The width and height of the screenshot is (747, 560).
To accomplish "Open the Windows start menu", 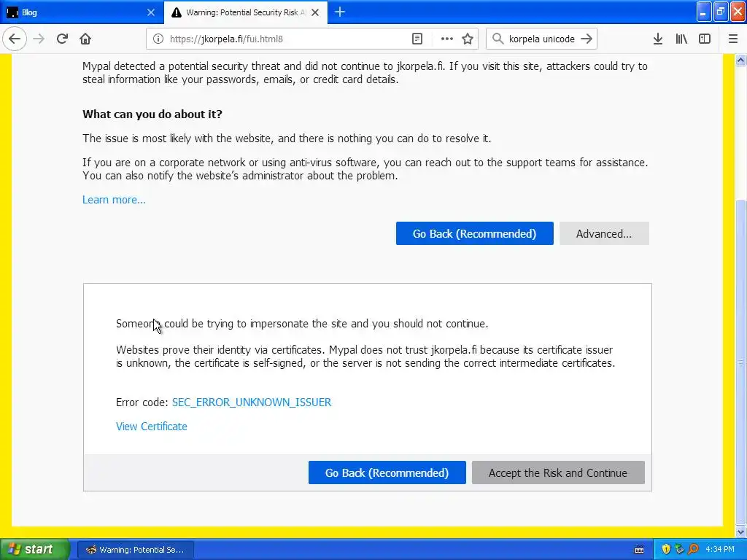I will point(34,549).
